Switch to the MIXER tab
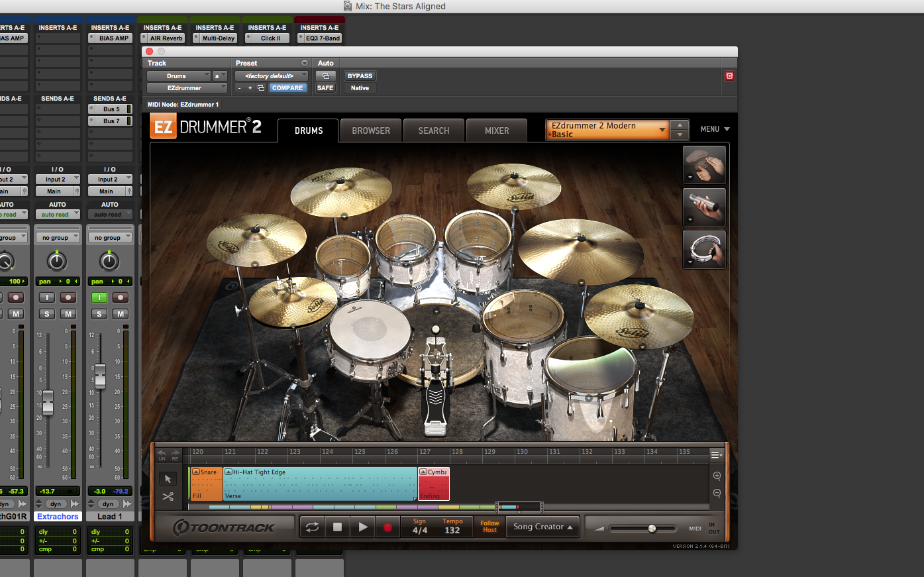Screen dimensions: 924x577 [x=497, y=131]
